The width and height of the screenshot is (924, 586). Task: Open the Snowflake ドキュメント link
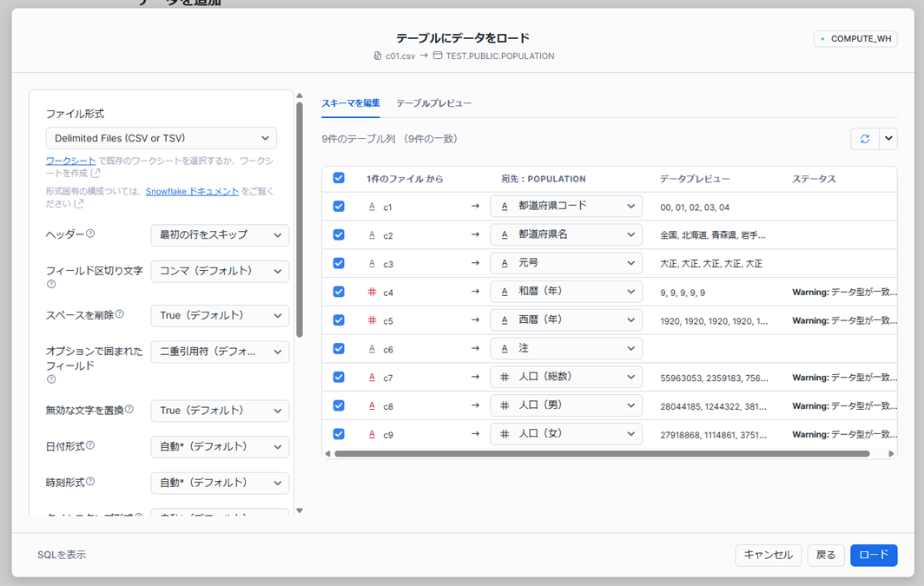[192, 191]
